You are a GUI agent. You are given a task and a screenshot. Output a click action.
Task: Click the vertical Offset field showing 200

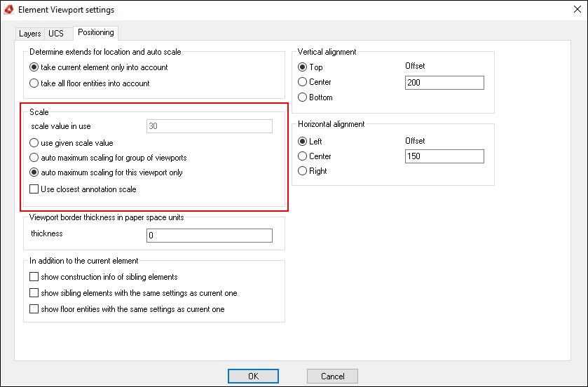pos(444,83)
